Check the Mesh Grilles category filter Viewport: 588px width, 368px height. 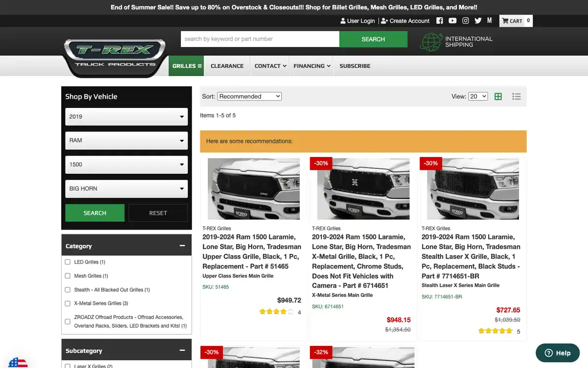(68, 276)
